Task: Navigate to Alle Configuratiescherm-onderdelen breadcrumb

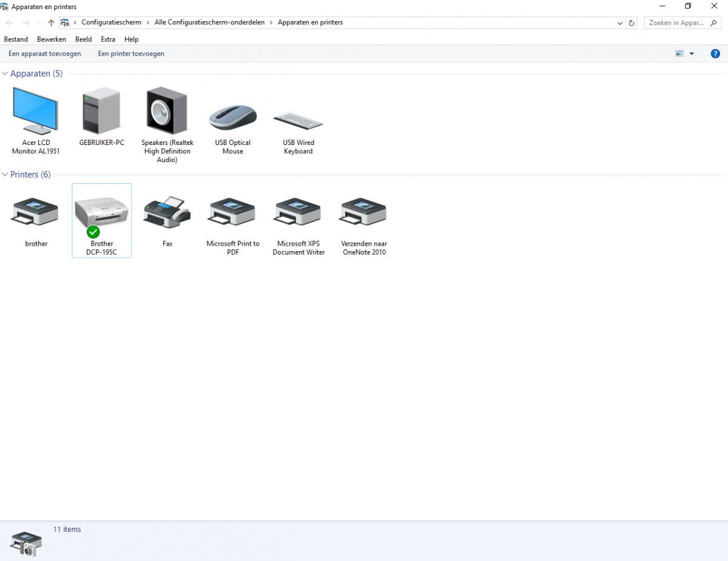Action: [210, 22]
